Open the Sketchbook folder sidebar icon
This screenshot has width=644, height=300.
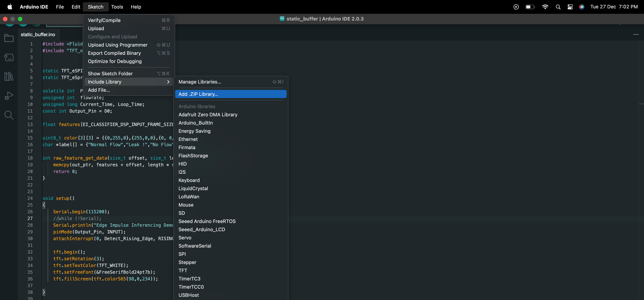click(x=9, y=38)
